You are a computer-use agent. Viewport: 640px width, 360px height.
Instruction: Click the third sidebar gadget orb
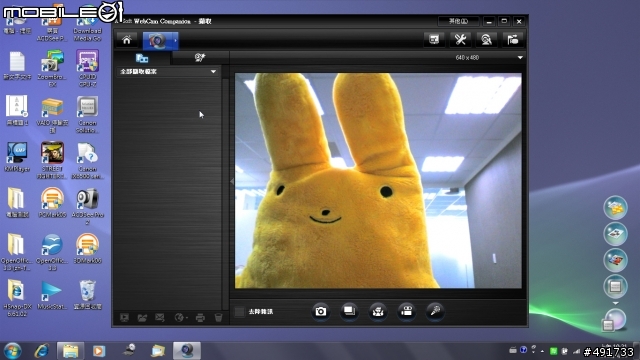616,260
